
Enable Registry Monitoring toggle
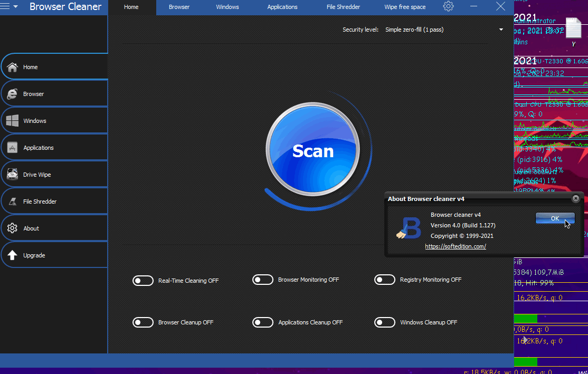pos(385,280)
